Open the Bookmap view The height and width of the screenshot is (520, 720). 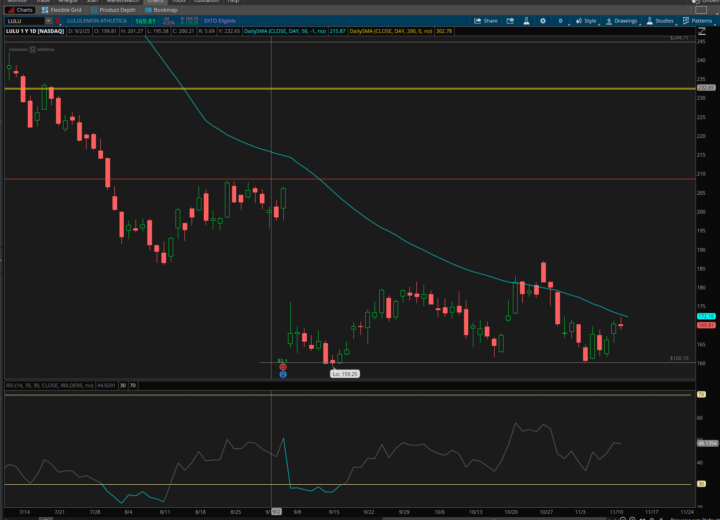coord(161,10)
